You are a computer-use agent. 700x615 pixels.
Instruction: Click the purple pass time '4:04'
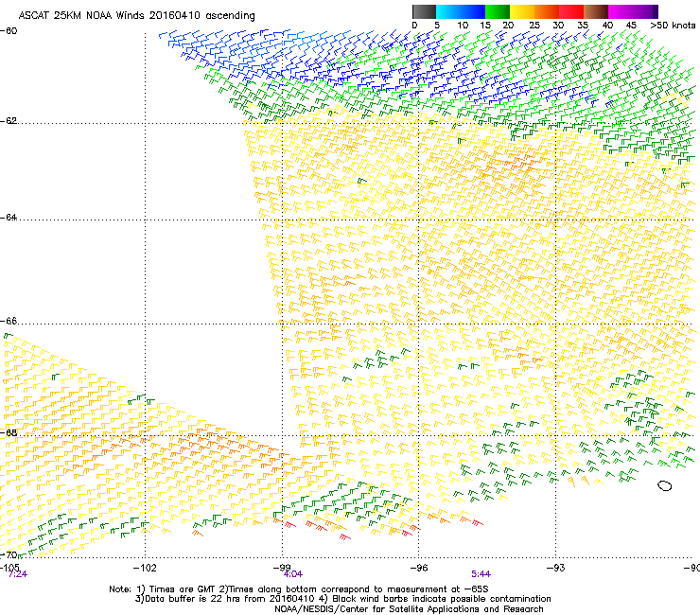pos(293,574)
